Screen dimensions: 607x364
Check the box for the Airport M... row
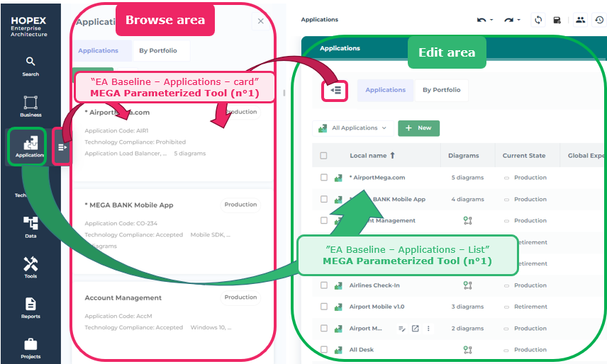324,328
